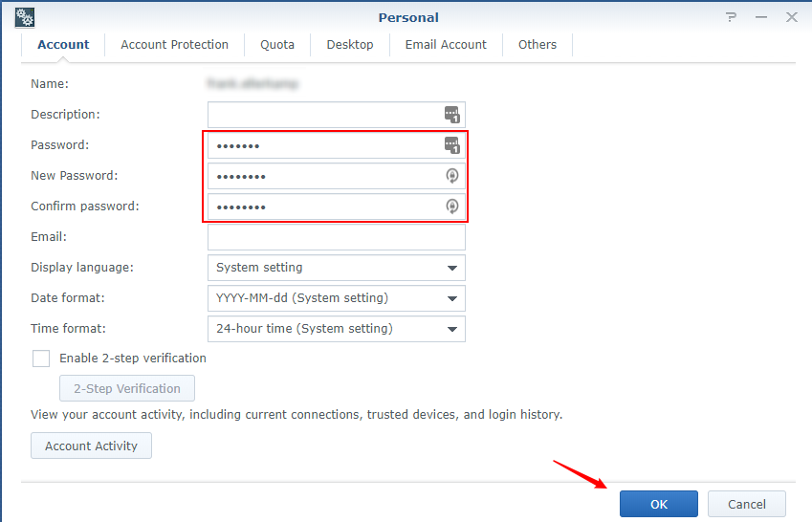812x522 pixels.
Task: Open the Quota tab
Action: coord(277,45)
